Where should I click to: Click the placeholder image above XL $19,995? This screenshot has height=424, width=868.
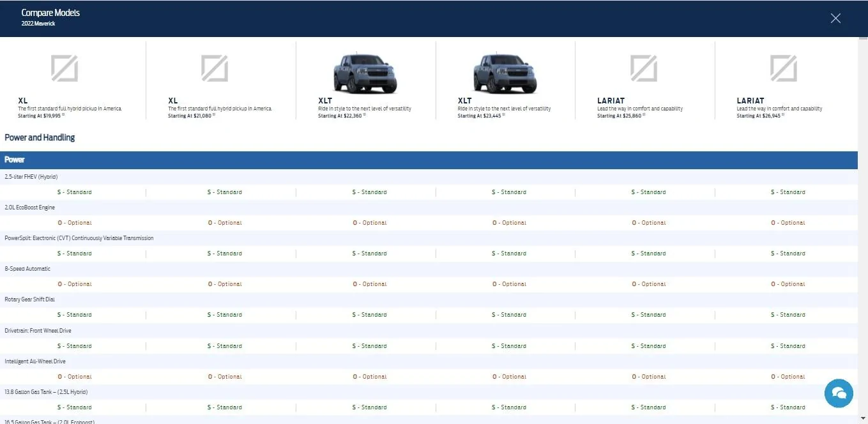(x=65, y=68)
